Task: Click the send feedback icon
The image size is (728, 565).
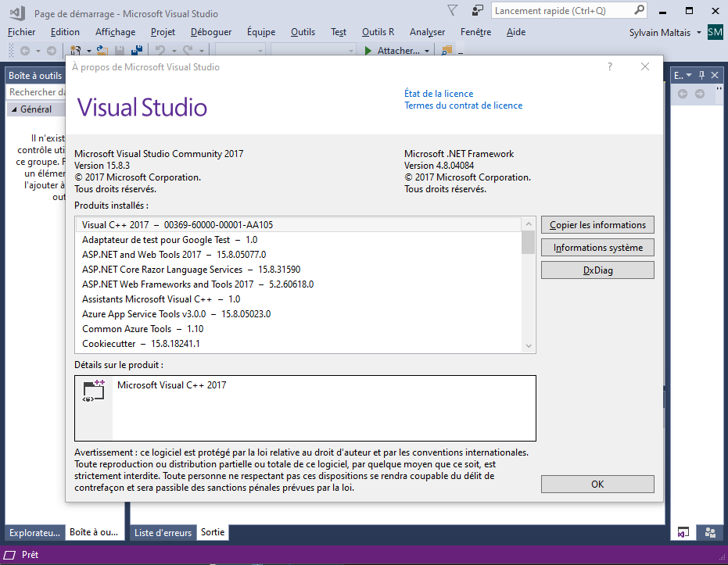Action: coord(477,11)
